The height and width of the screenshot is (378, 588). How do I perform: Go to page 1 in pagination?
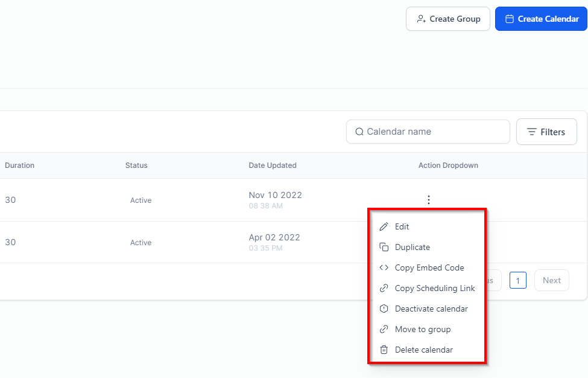point(518,280)
